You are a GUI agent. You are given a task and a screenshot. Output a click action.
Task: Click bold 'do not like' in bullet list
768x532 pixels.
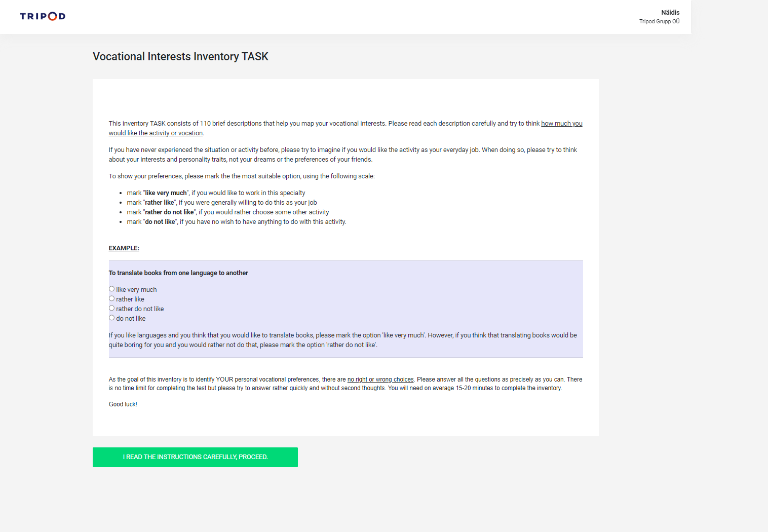pos(160,222)
